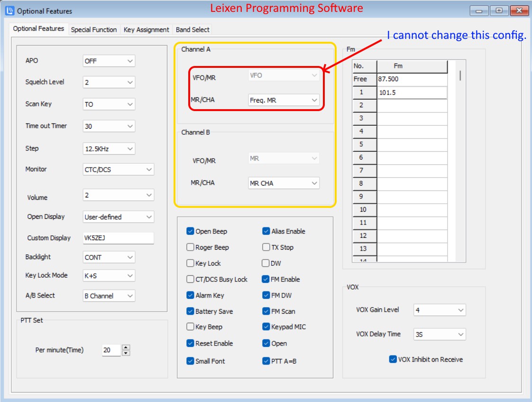Screen dimensions: 532x402
Task: Open Channel A MR/CHA dropdown
Action: 284,100
